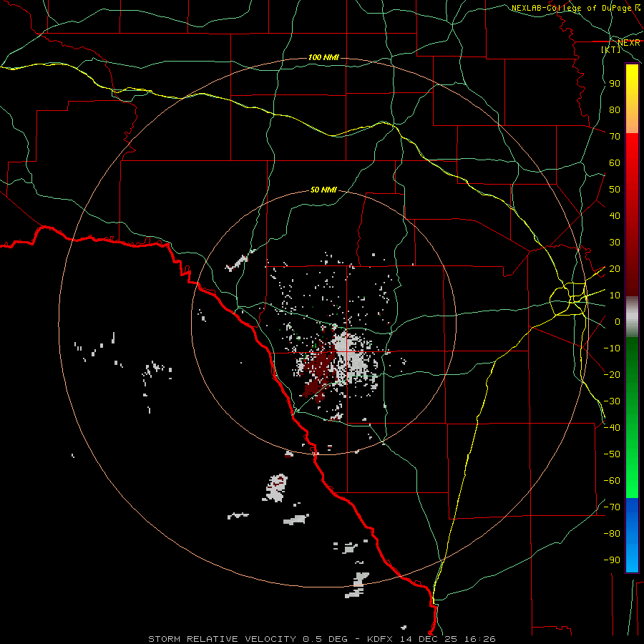Click the Storm Relative Velocity caption text
The width and height of the screenshot is (644, 644).
321,639
